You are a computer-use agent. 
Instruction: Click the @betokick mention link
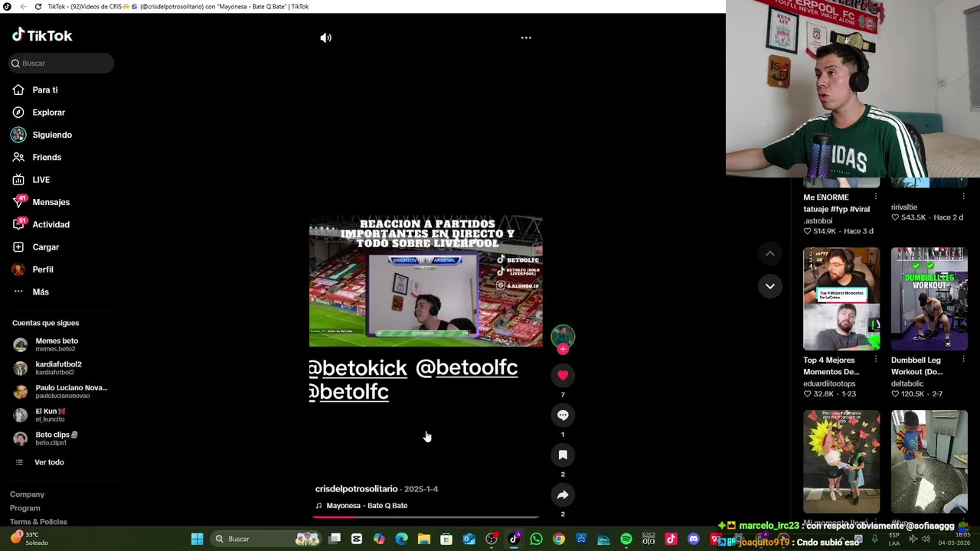358,368
